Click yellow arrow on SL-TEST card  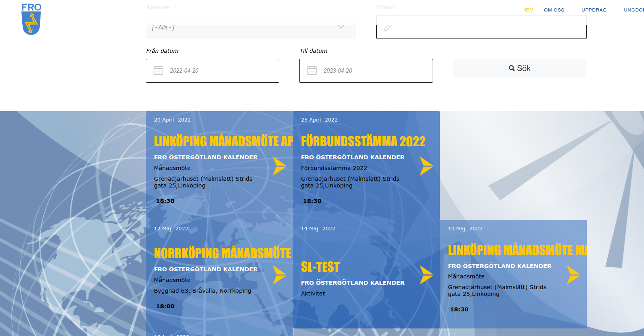(x=426, y=275)
